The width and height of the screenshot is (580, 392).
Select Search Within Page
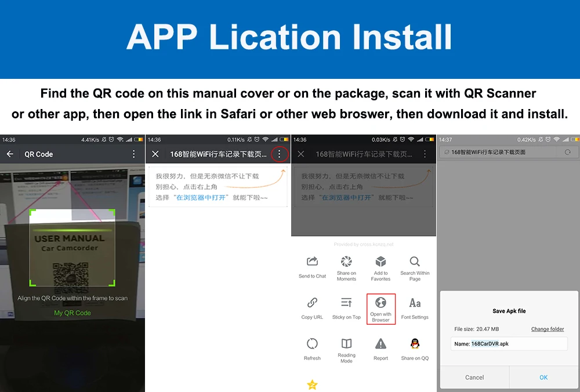(x=415, y=268)
